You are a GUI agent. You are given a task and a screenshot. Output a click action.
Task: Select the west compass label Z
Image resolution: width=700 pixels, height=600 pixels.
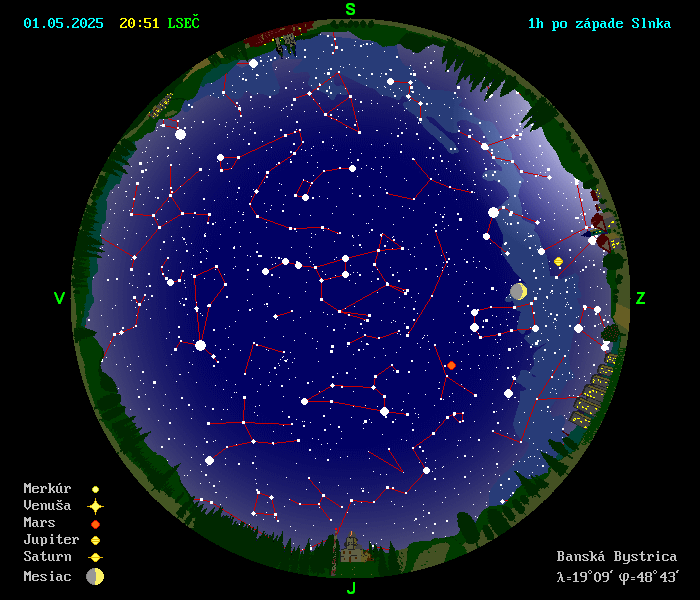(x=640, y=298)
